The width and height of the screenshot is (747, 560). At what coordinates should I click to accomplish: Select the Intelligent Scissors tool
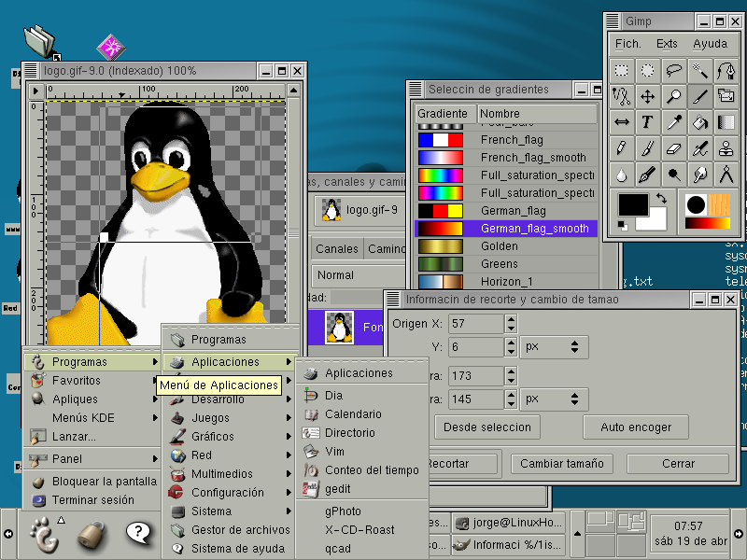point(621,97)
